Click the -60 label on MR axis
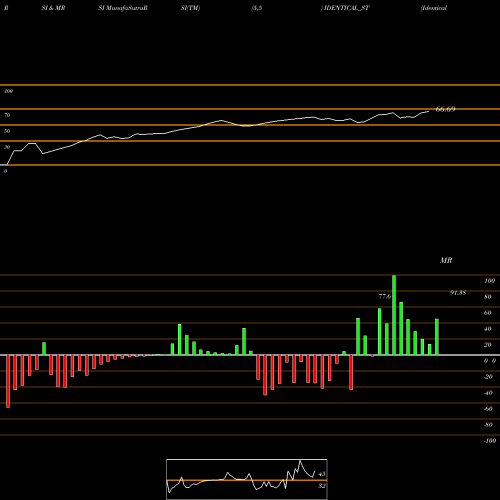The height and width of the screenshot is (500, 500). [x=488, y=409]
